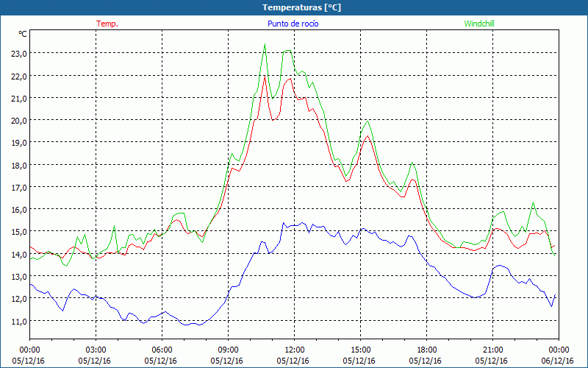Screen dimensions: 588x368
Task: Click the 15,0 y-axis value
Action: pyautogui.click(x=19, y=232)
